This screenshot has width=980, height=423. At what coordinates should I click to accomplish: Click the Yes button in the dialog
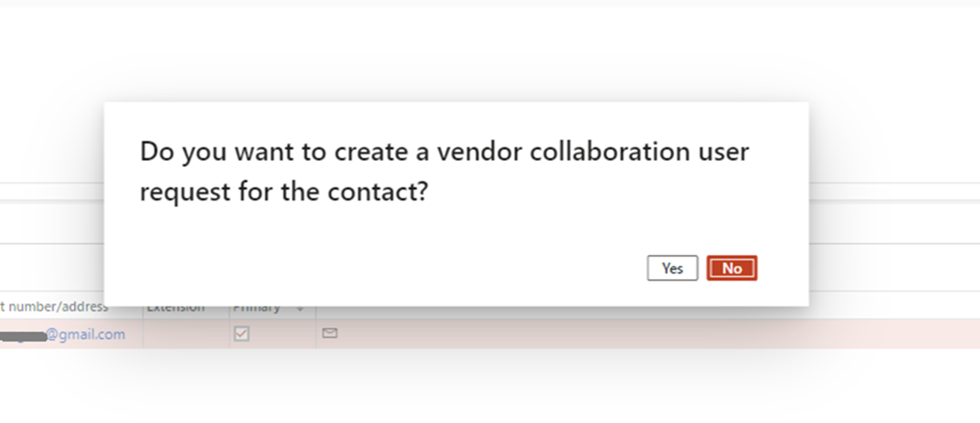tap(672, 268)
